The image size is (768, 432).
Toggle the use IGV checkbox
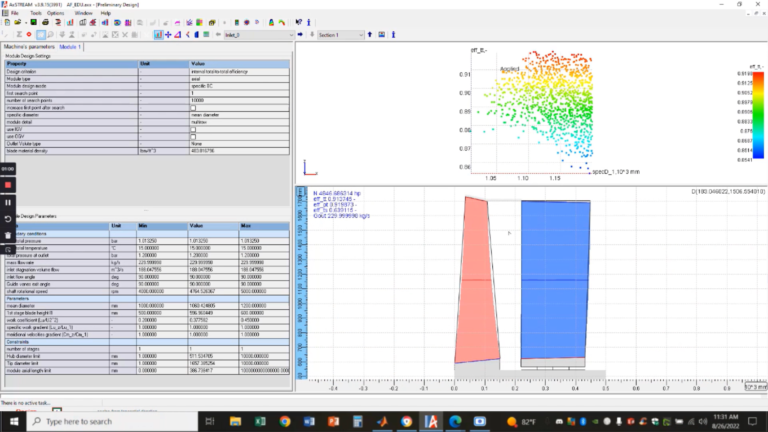(x=193, y=129)
